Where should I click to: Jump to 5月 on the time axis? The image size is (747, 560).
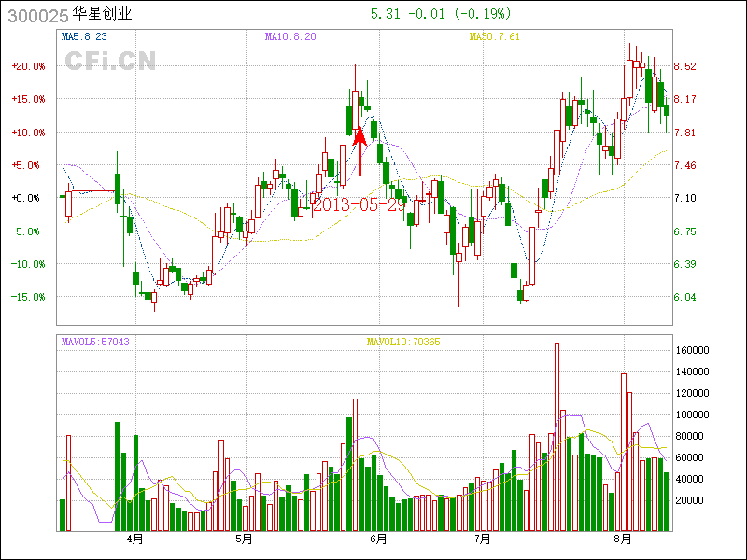coord(244,539)
